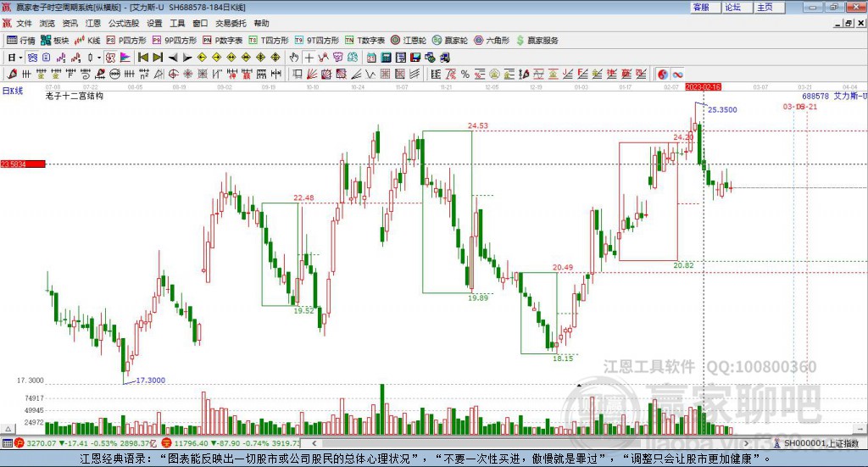Step chart forward with black right arrow
This screenshot has width=868, height=467.
pos(187,58)
